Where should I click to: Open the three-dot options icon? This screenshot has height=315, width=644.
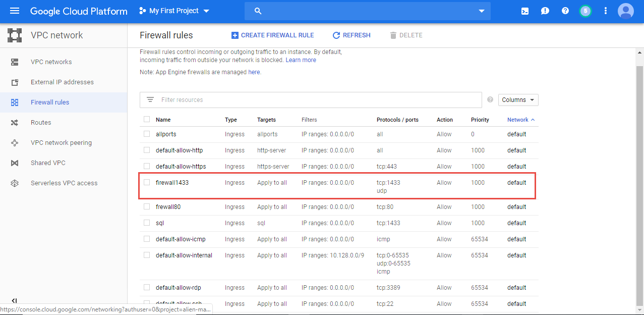605,11
